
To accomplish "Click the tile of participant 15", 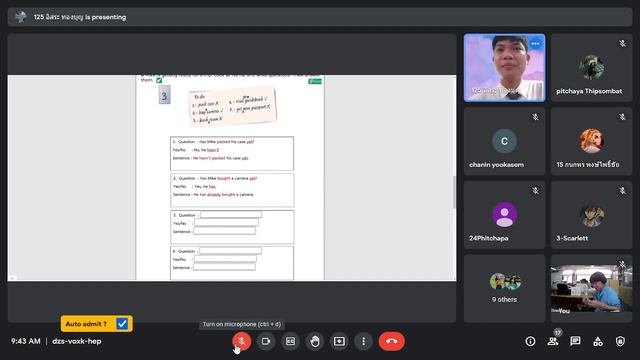I will (x=591, y=141).
